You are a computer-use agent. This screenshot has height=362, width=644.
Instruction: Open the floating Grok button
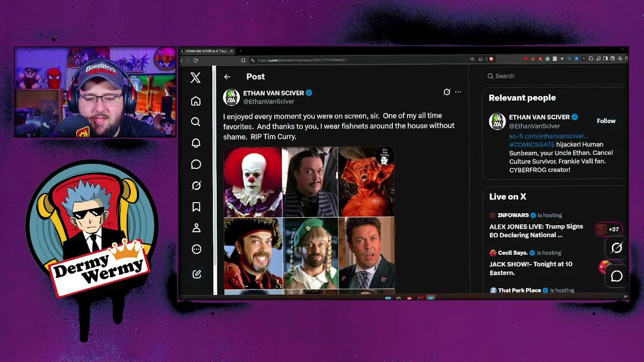(x=617, y=248)
